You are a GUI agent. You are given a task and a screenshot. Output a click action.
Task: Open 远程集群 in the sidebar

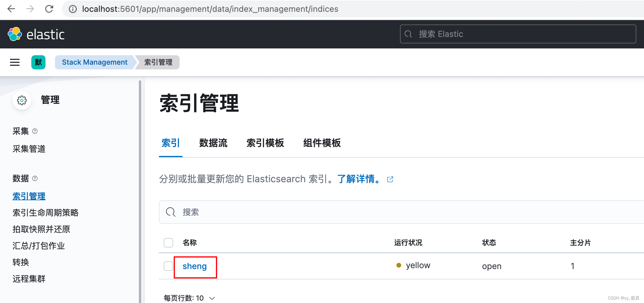[29, 279]
